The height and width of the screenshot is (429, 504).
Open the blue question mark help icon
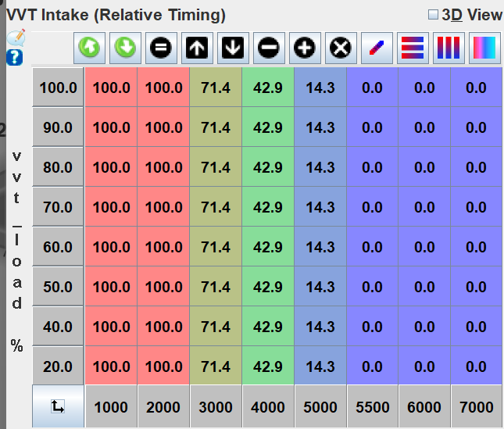(15, 57)
